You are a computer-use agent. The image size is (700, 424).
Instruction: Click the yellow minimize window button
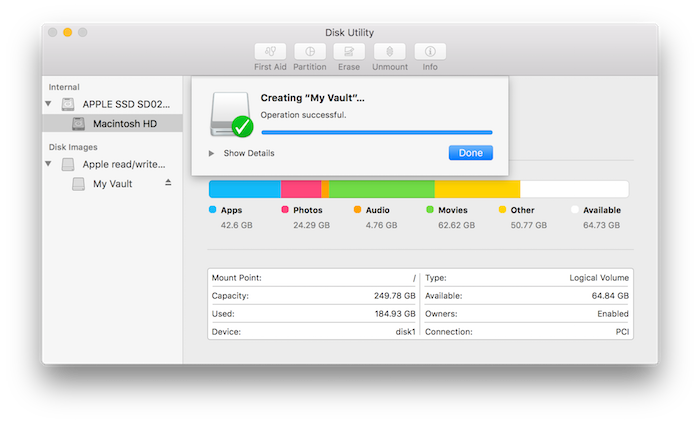[x=67, y=32]
